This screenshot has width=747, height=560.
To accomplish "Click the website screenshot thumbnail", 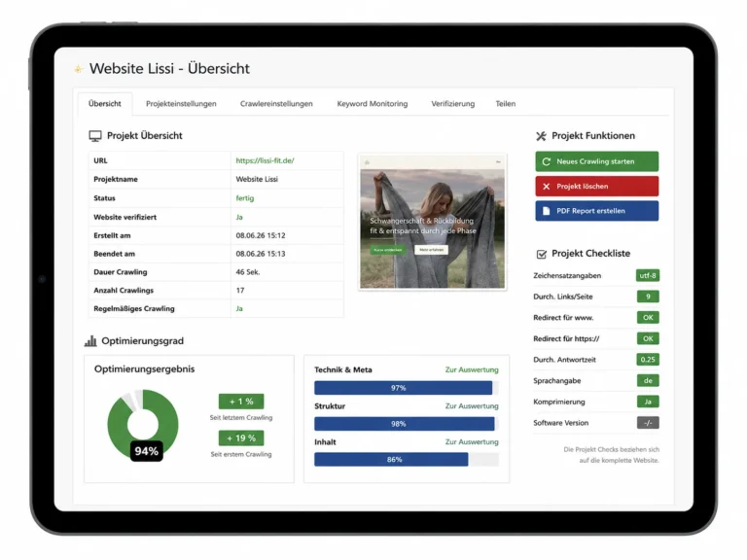I will (432, 223).
